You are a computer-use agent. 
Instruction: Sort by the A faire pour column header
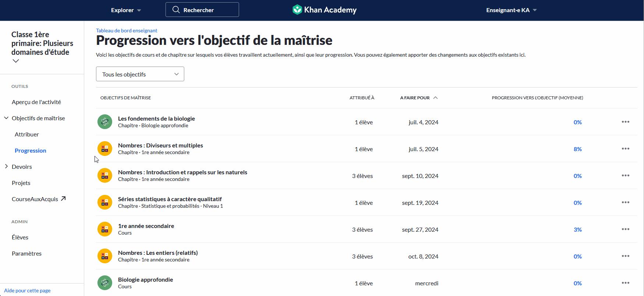click(415, 97)
